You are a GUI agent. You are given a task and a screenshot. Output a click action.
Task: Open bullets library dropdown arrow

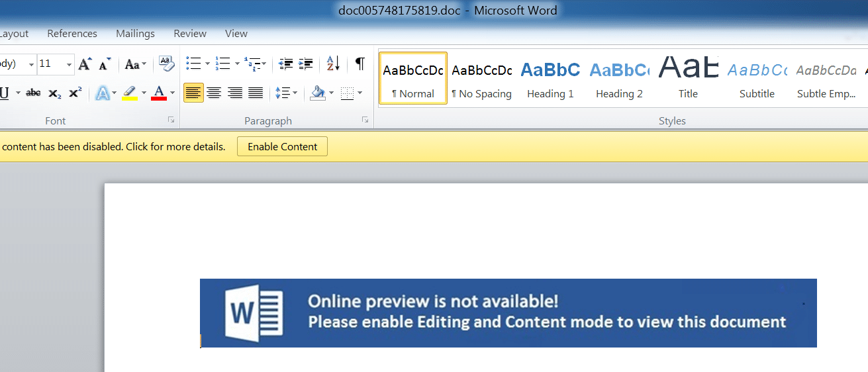coord(207,64)
